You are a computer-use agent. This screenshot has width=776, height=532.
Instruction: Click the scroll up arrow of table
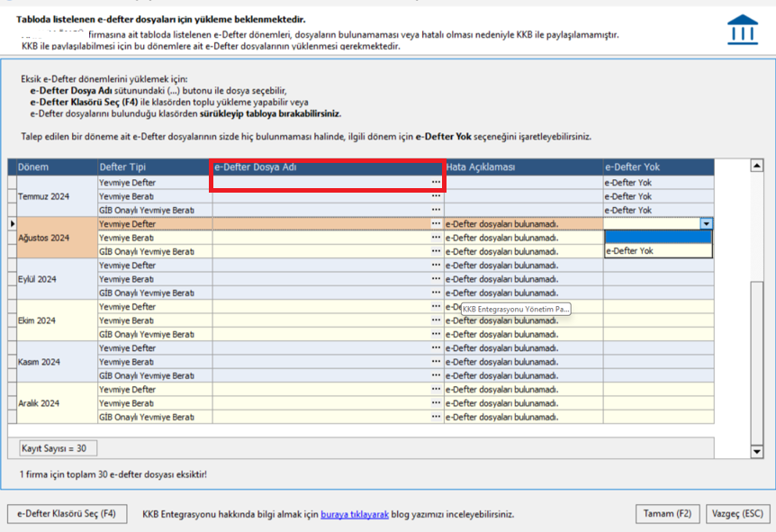coord(757,166)
